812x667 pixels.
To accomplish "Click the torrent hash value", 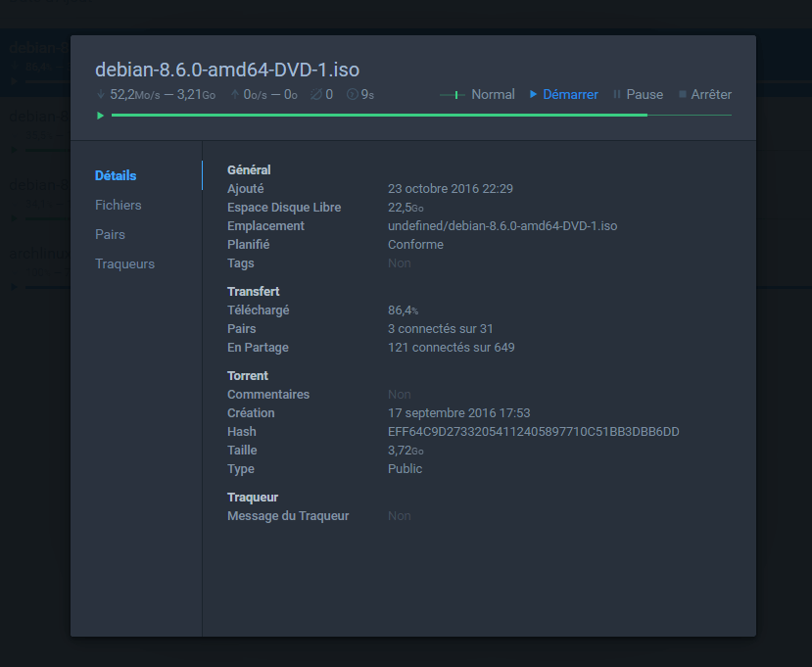I will click(534, 431).
